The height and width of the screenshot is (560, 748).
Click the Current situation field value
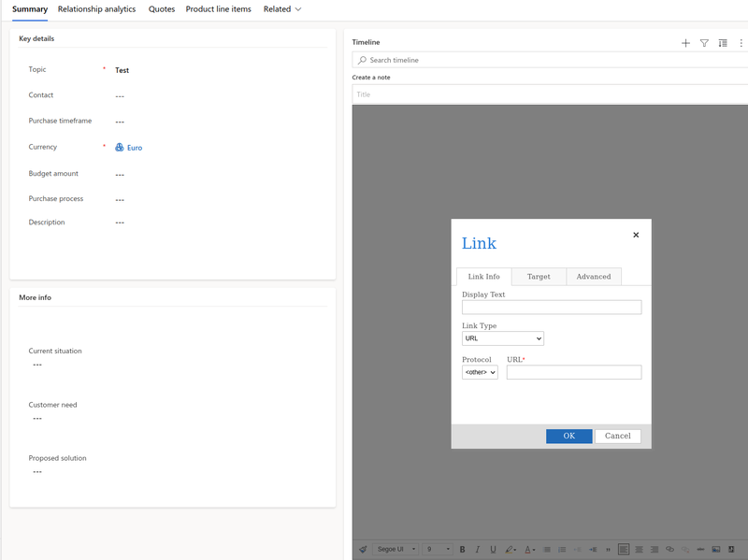[x=37, y=365]
